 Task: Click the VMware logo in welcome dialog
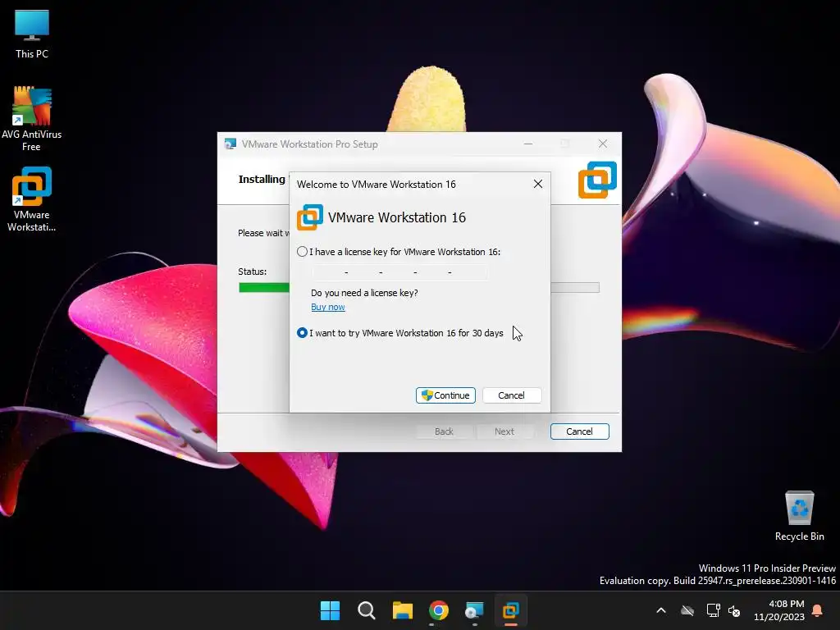[309, 217]
